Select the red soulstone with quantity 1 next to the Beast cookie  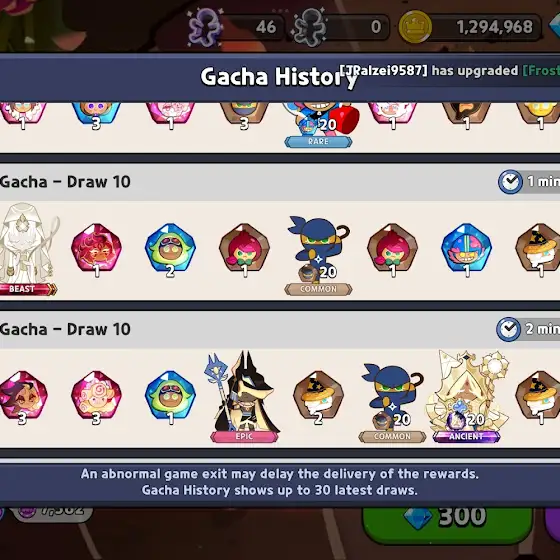click(96, 249)
